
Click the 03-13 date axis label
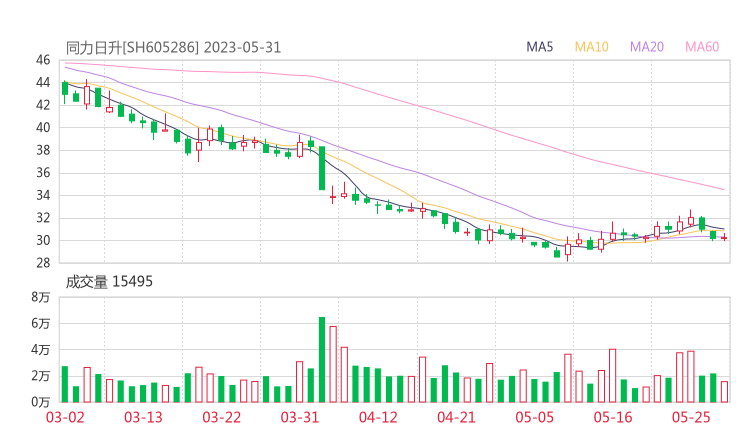coord(143,417)
